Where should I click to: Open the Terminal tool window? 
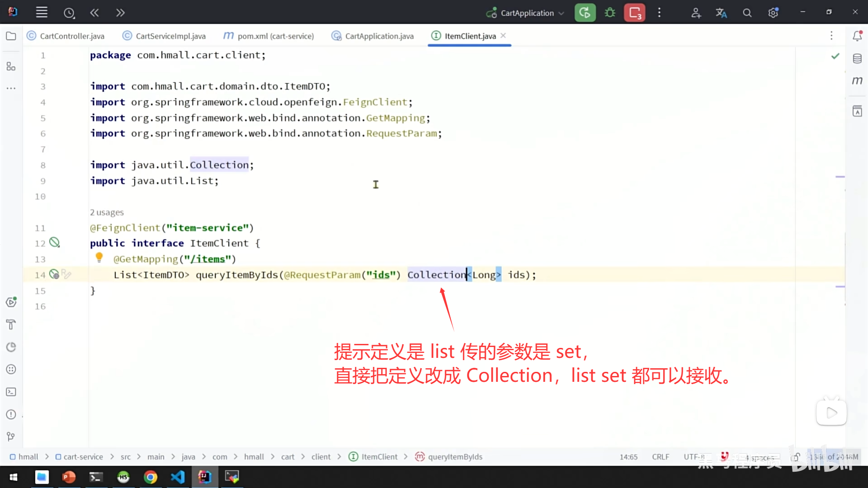click(x=11, y=392)
